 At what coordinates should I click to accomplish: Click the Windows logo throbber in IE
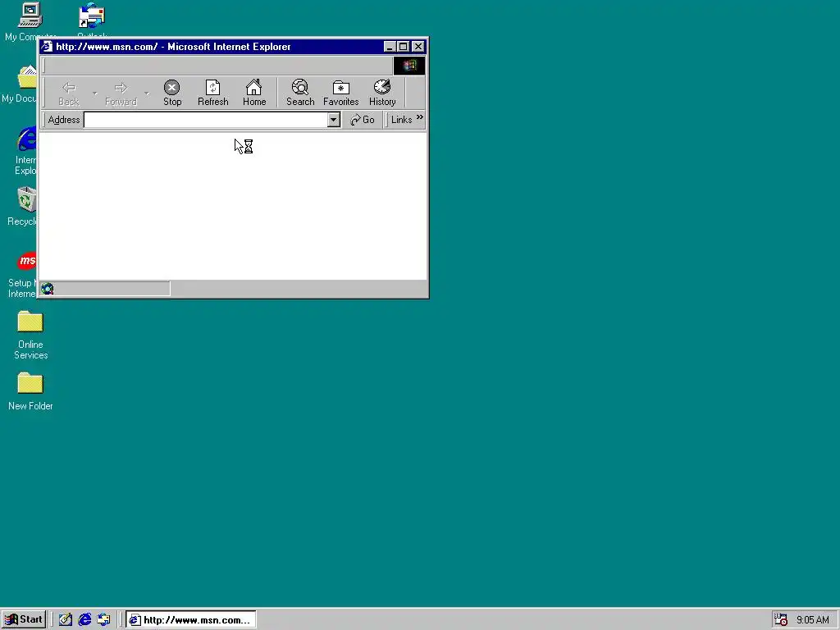point(409,66)
